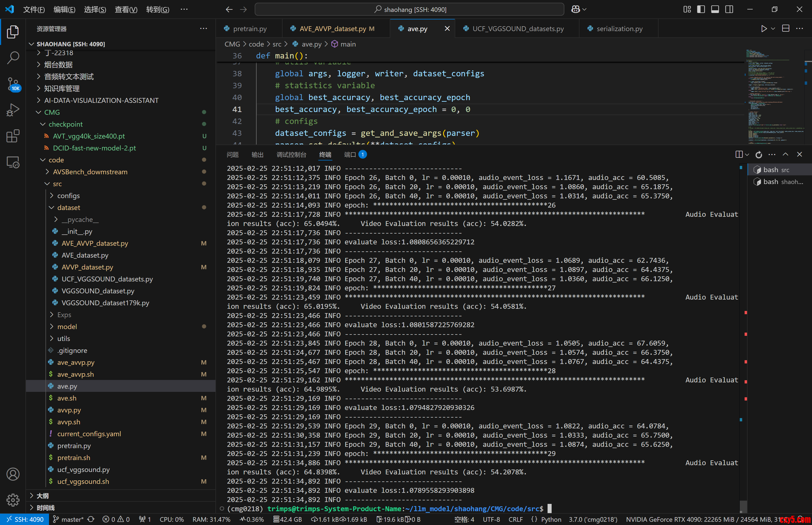Viewport: 812px width, 525px height.
Task: Open Remote Explorer in activity bar
Action: tap(13, 162)
